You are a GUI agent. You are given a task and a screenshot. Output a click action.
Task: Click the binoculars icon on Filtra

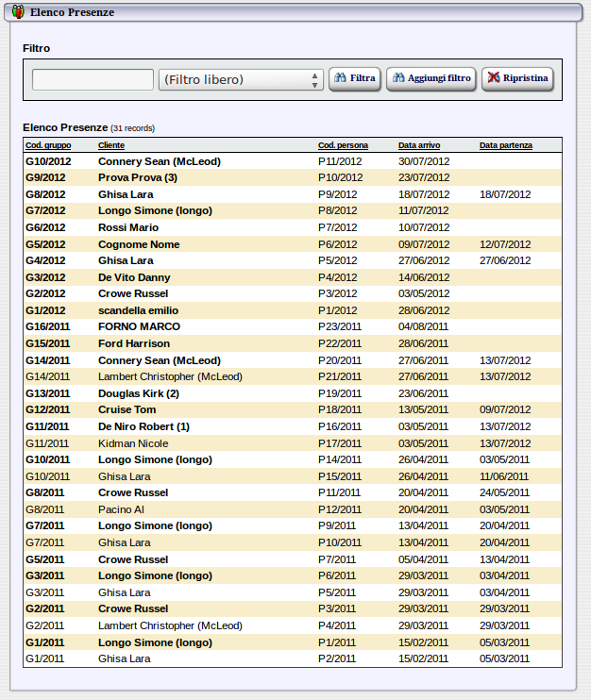(x=340, y=78)
